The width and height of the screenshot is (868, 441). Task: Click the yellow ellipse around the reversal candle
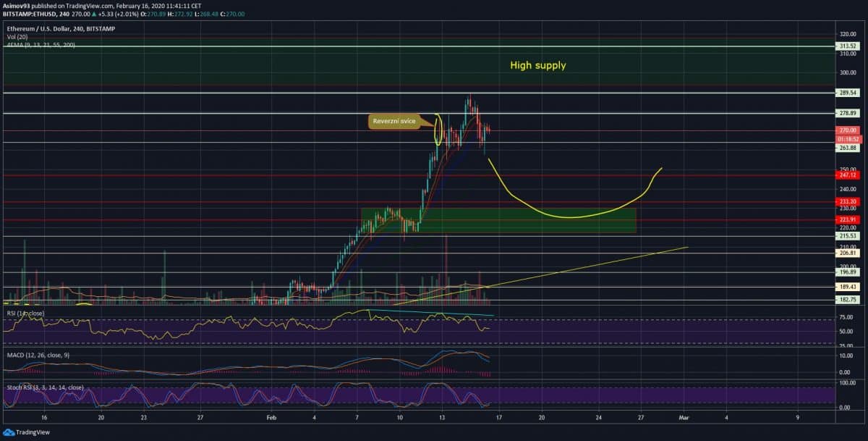[438, 129]
